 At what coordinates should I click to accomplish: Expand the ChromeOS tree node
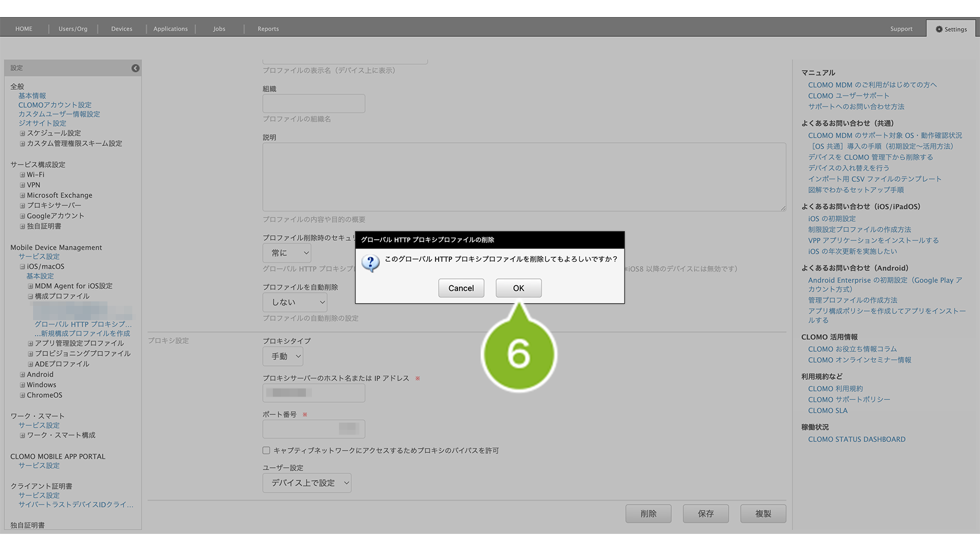[23, 396]
